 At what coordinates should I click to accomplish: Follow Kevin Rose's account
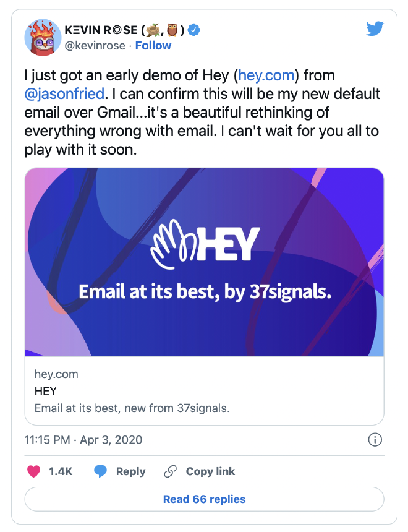(153, 45)
